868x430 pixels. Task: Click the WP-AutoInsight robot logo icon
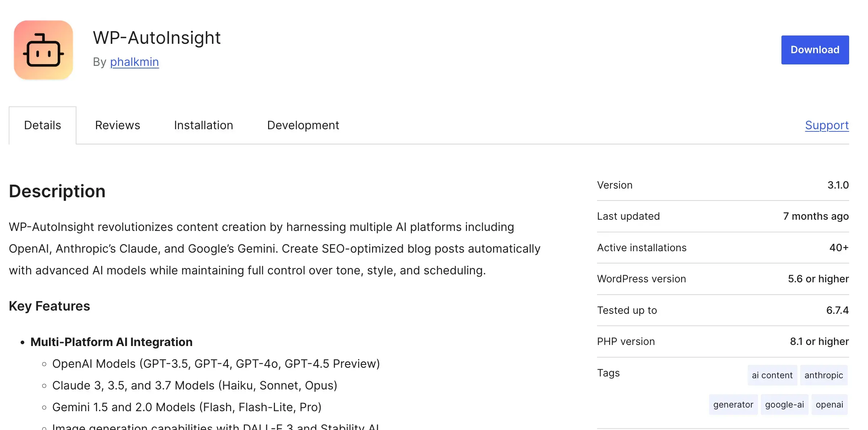point(43,50)
